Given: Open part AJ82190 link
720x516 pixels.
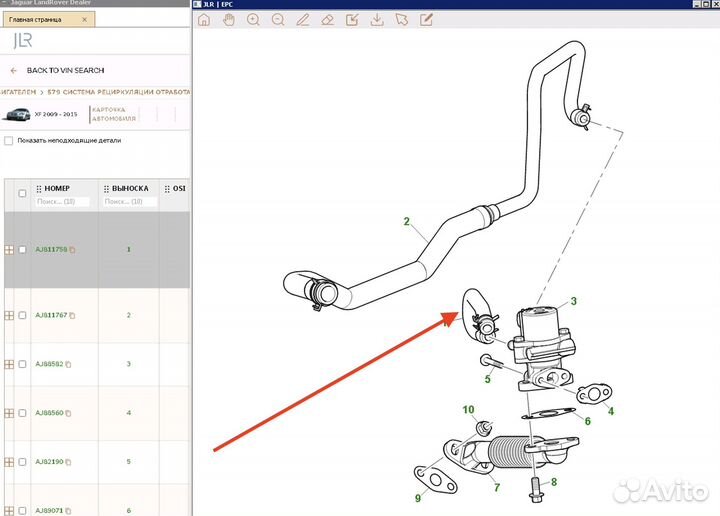Looking at the screenshot, I should point(49,461).
